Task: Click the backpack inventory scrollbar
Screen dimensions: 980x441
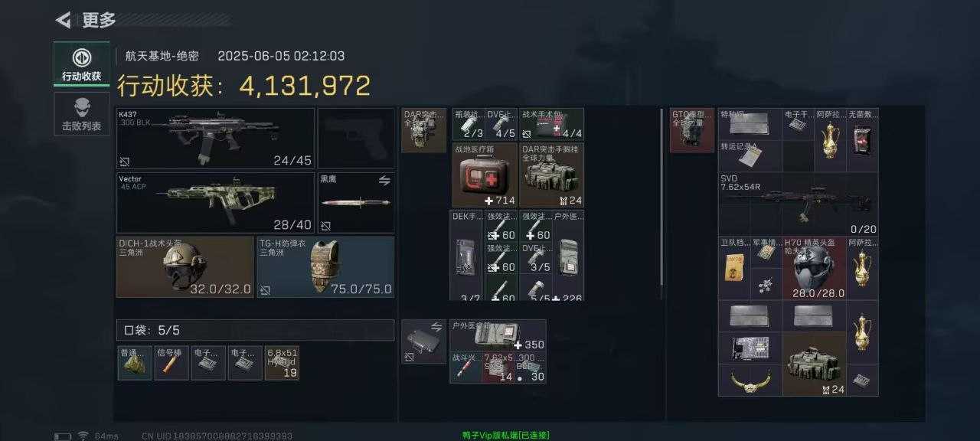Action: [662, 203]
